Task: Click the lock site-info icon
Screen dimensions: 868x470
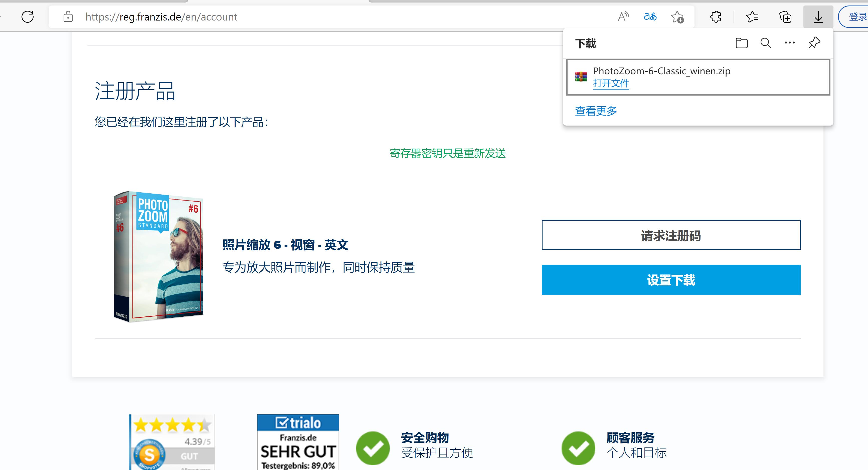Action: [68, 17]
